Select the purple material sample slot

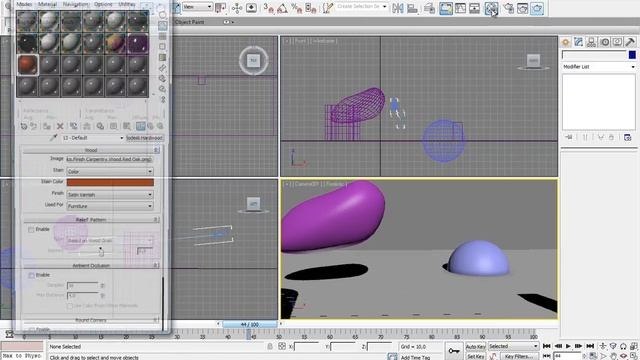coord(138,44)
